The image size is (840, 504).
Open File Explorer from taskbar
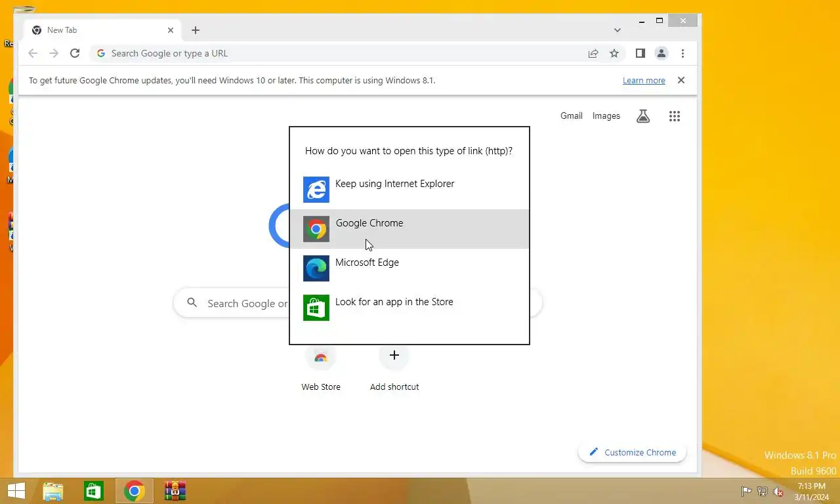(x=53, y=491)
